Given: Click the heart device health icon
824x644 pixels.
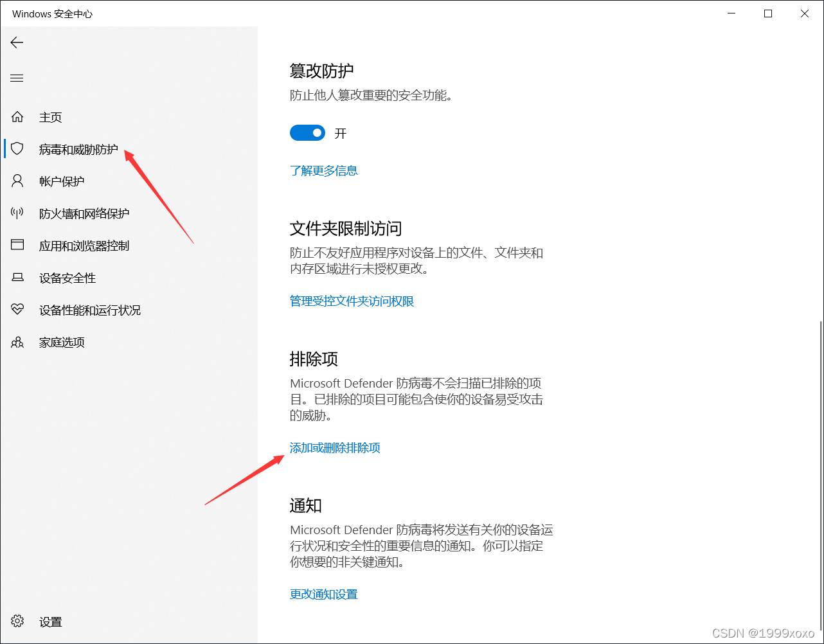Looking at the screenshot, I should pos(17,310).
